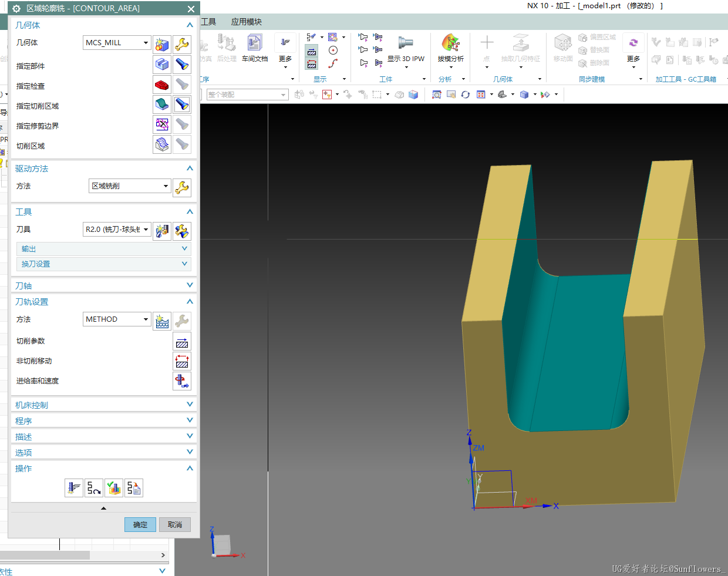The image size is (728, 576).
Task: Select or edit part geometry in 指定部件 row
Action: (162, 65)
